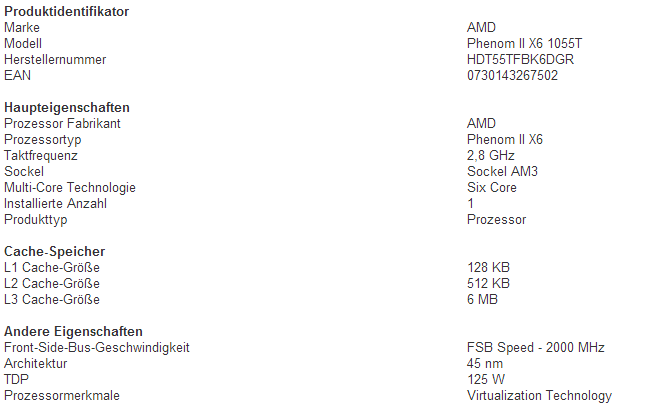Image resolution: width=649 pixels, height=408 pixels.
Task: Click the Haupteigenschaften heading
Action: [67, 108]
